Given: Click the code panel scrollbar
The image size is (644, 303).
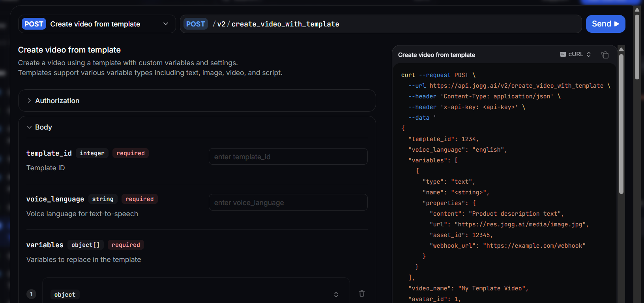Looking at the screenshot, I should click(621, 124).
